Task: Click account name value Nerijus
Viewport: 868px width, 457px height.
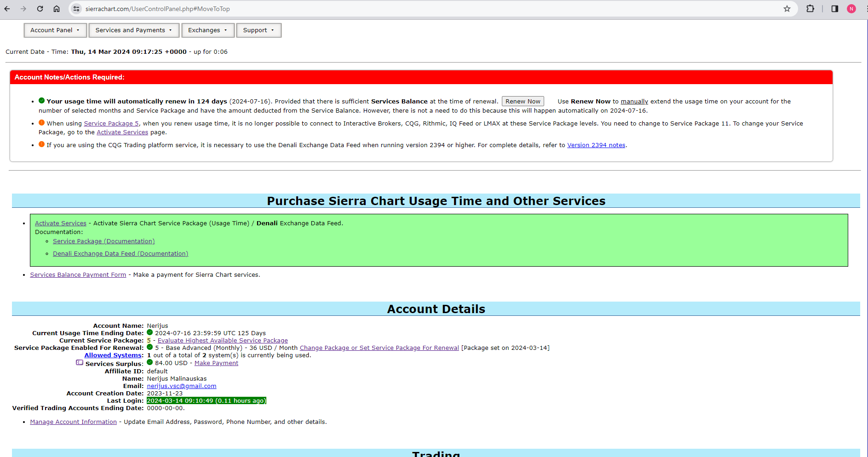Action: pyautogui.click(x=157, y=326)
